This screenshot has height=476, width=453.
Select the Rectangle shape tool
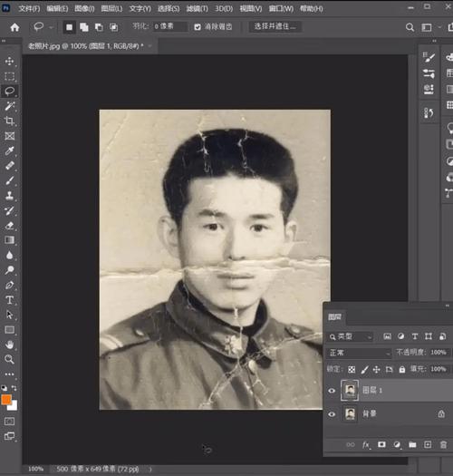point(9,330)
